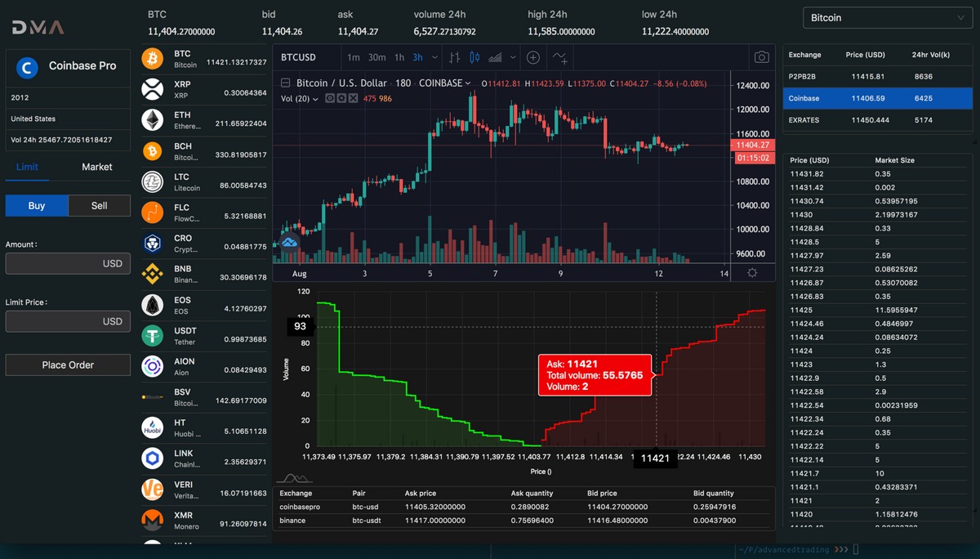Select the Bars chart style icon
The height and width of the screenshot is (559, 980).
455,57
